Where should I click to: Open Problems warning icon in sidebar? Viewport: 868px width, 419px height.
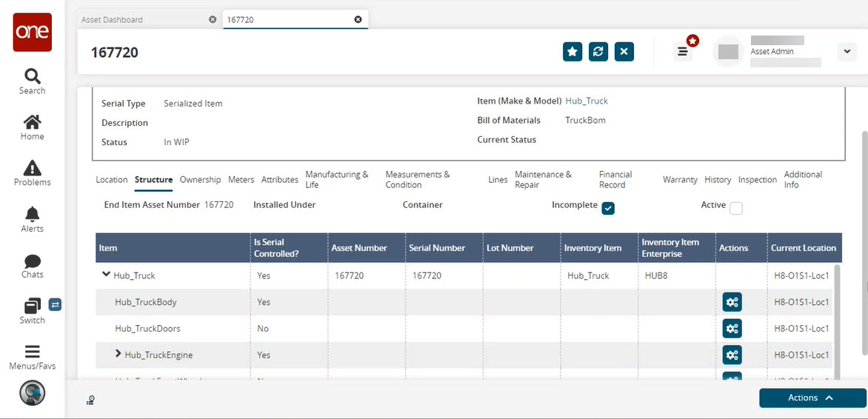33,173
